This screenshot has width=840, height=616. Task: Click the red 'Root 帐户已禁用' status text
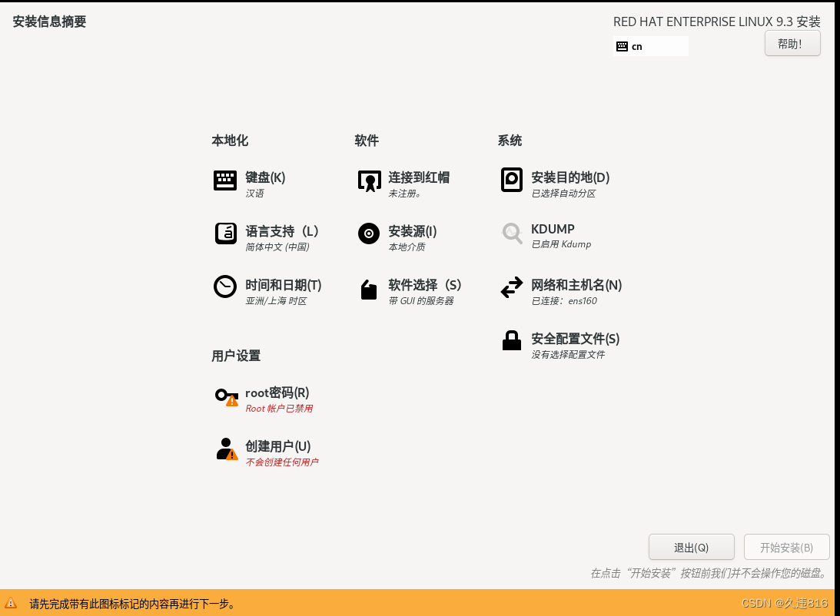(x=279, y=409)
